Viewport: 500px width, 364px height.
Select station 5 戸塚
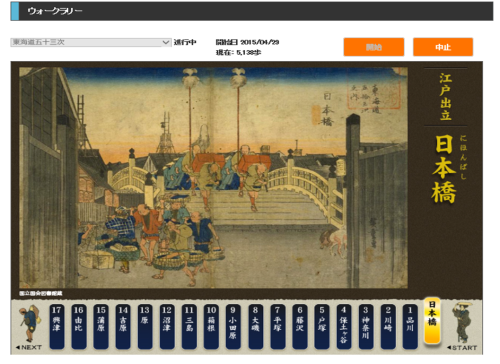coord(322,326)
